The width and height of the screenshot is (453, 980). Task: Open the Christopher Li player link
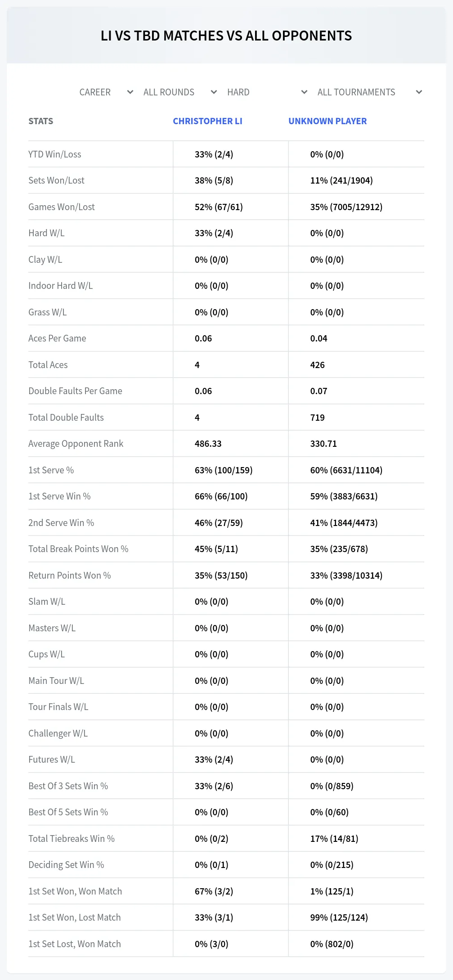[207, 121]
